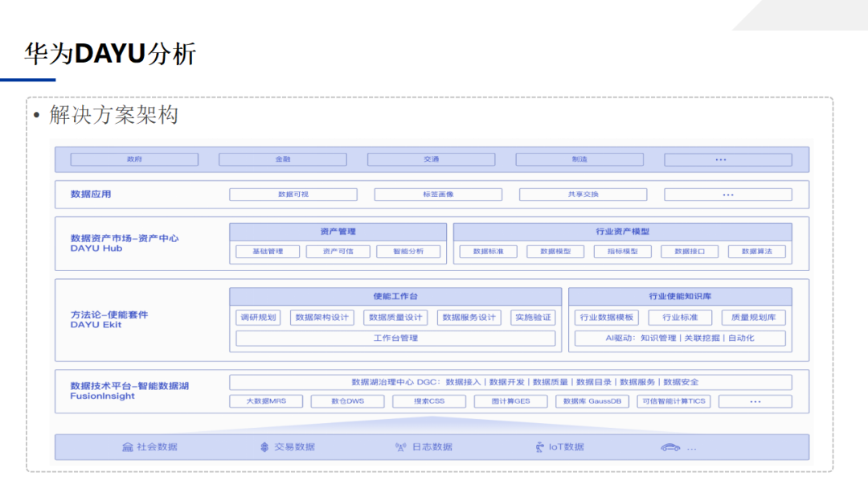
Task: Select the 共享交换 box
Action: [583, 195]
